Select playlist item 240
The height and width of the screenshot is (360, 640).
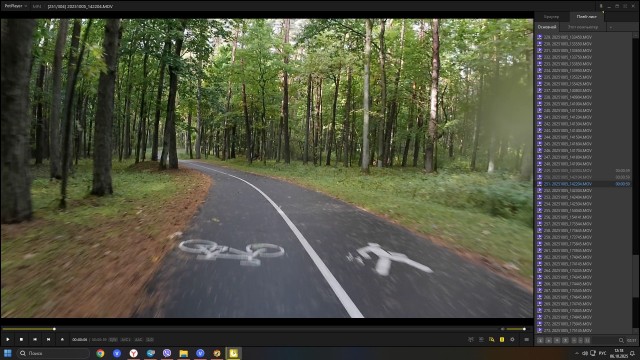click(583, 111)
